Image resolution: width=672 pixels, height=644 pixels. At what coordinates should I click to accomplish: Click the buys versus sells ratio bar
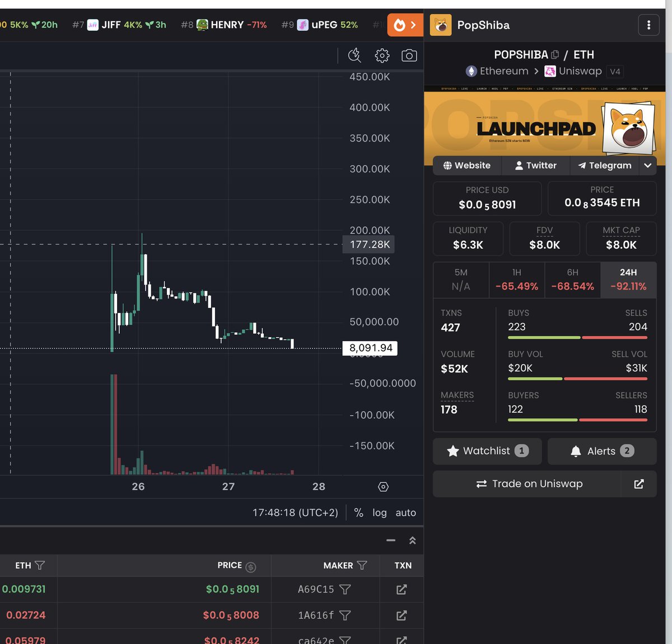point(577,338)
